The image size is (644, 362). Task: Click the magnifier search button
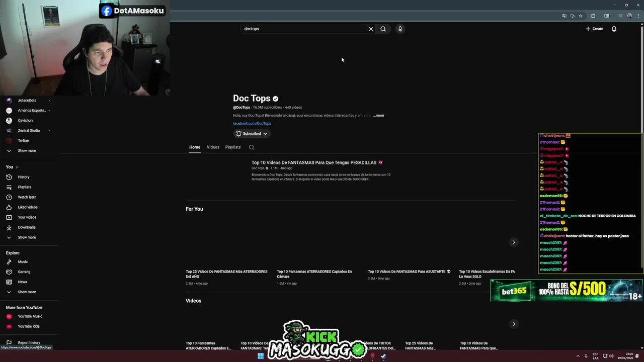click(x=383, y=29)
